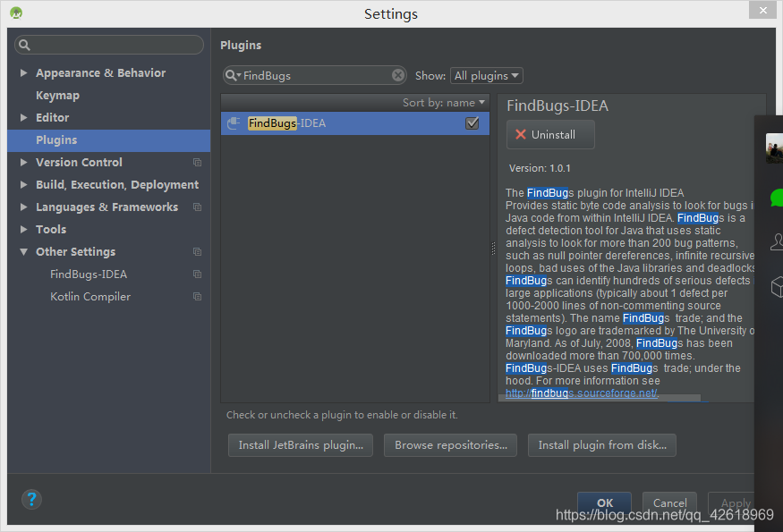Click the FindBugs-IDEA heading in details pane

click(x=557, y=106)
